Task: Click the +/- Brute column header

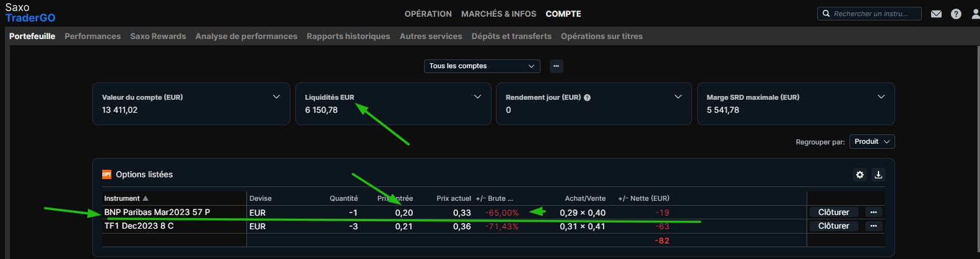Action: (x=494, y=198)
